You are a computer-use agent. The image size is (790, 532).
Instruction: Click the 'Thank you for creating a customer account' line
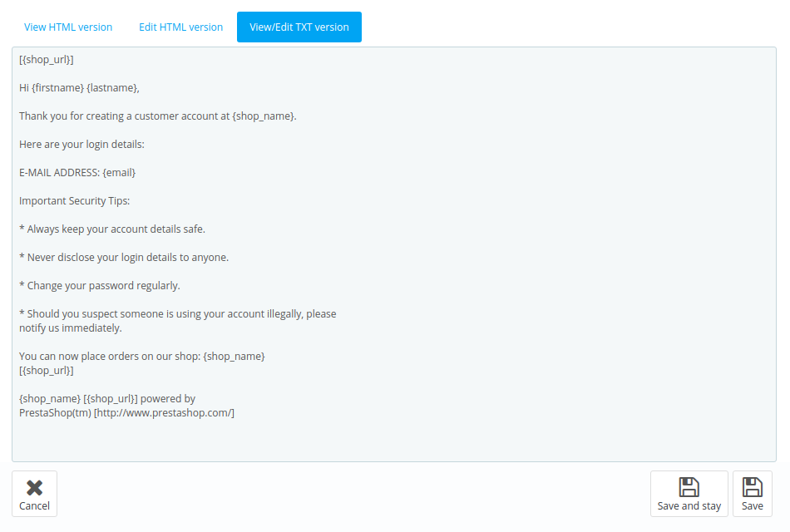[158, 116]
